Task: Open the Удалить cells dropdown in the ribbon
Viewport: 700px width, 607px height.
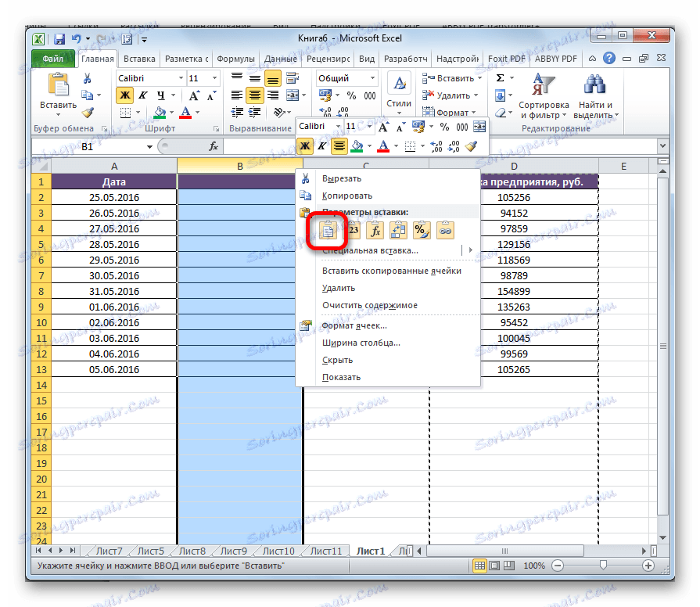Action: pyautogui.click(x=476, y=95)
